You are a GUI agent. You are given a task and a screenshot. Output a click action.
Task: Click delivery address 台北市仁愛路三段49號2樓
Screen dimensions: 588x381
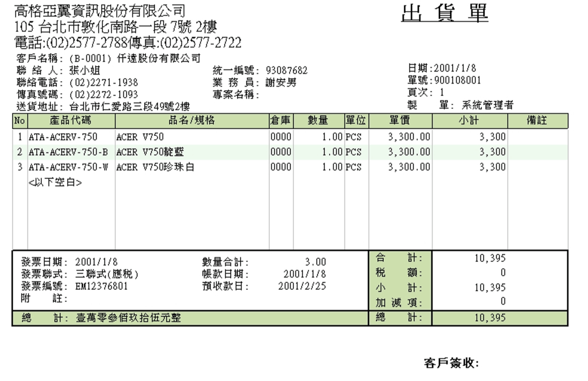(129, 106)
